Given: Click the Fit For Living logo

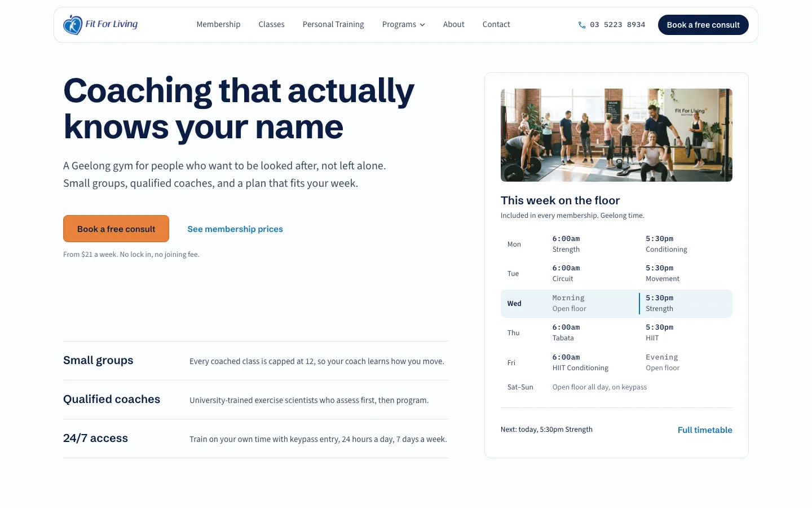Looking at the screenshot, I should click(x=100, y=24).
